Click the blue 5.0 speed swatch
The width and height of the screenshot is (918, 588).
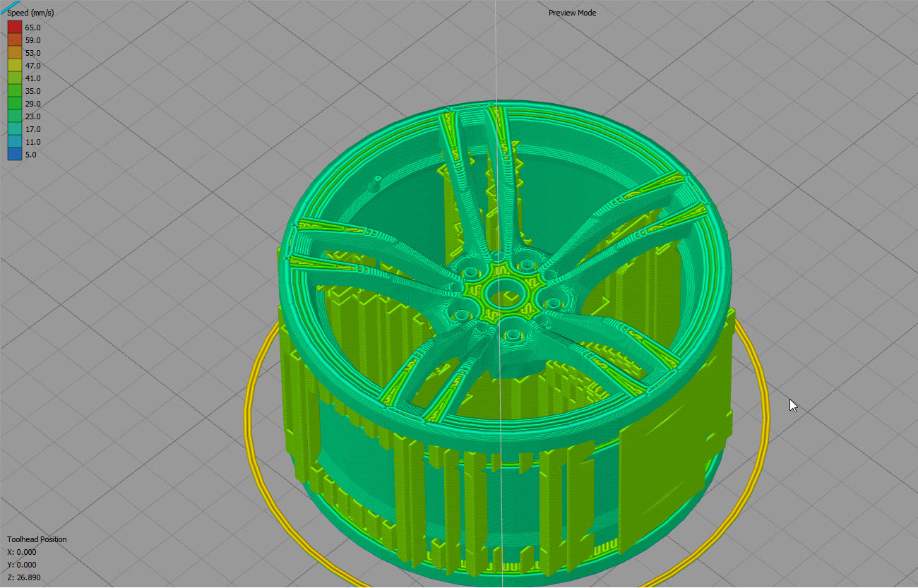(15, 155)
